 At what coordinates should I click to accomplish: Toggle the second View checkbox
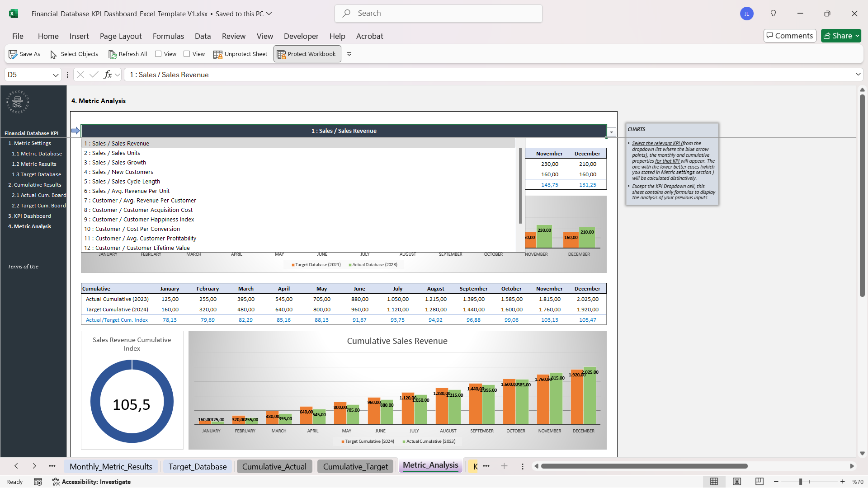pos(187,54)
